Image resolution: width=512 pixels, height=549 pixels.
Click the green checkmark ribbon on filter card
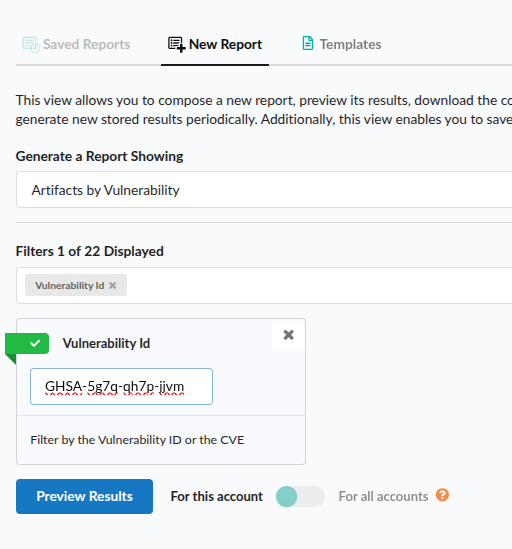point(27,344)
